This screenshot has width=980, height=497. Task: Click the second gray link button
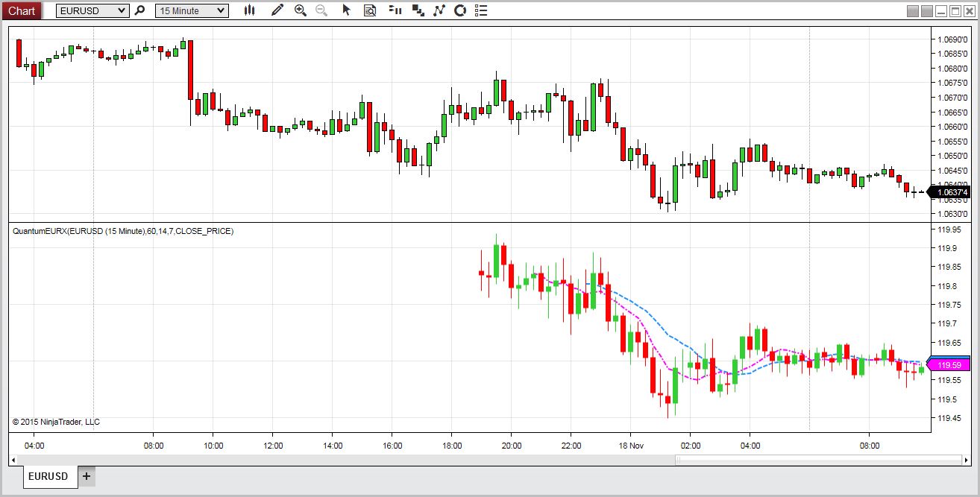927,11
